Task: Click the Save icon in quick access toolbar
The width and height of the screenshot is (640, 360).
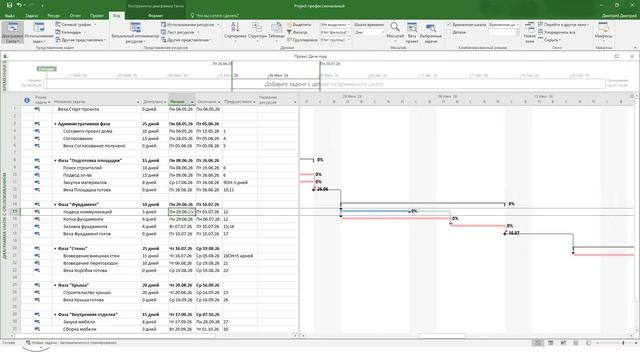Action: coord(9,5)
